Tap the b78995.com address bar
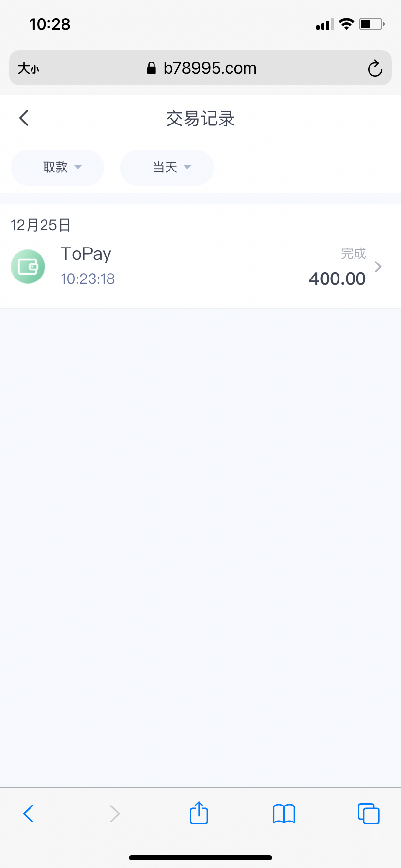The width and height of the screenshot is (401, 868). [x=209, y=68]
